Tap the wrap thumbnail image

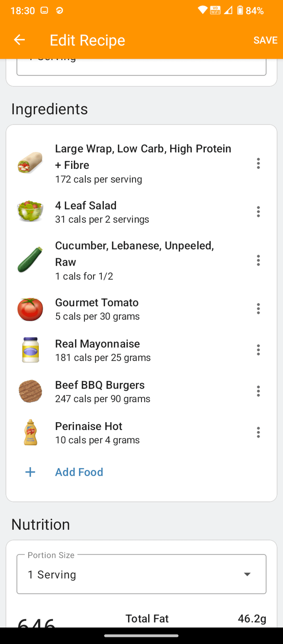pyautogui.click(x=30, y=163)
